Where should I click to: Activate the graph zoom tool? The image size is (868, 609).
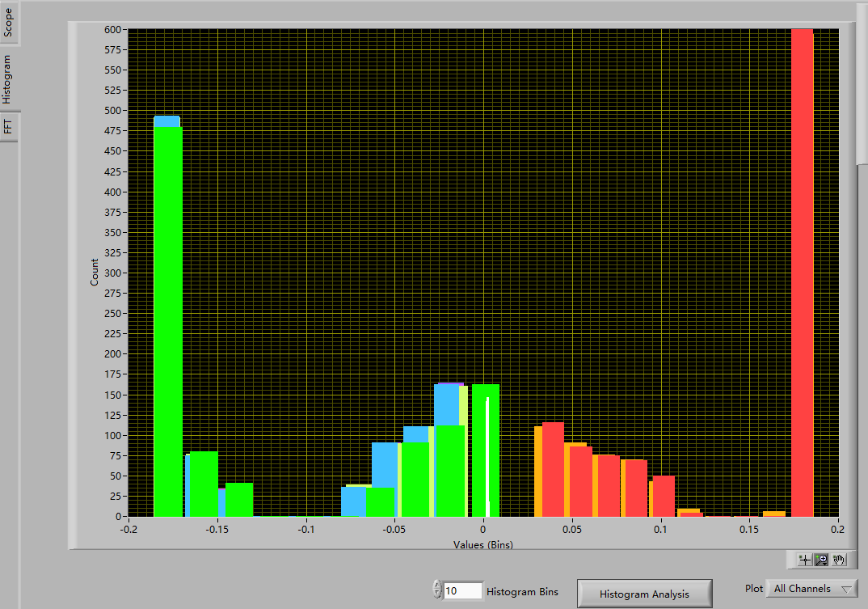[821, 560]
